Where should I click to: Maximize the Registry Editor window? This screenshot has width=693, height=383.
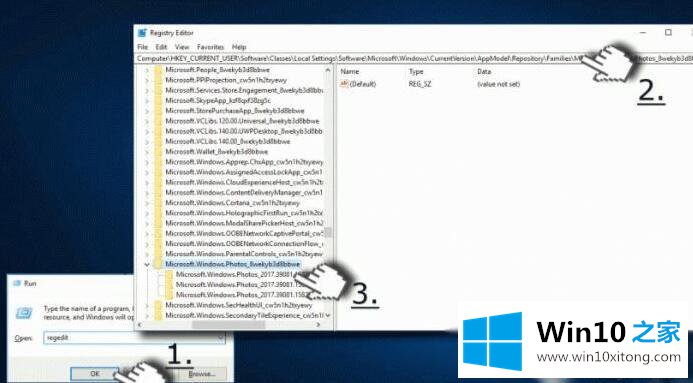coord(668,33)
